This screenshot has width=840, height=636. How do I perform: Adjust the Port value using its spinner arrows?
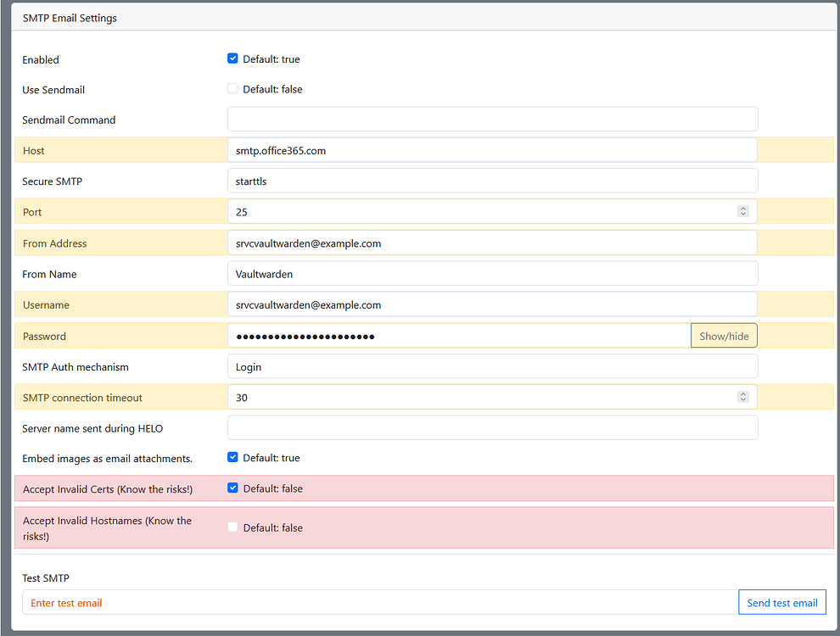pos(742,211)
